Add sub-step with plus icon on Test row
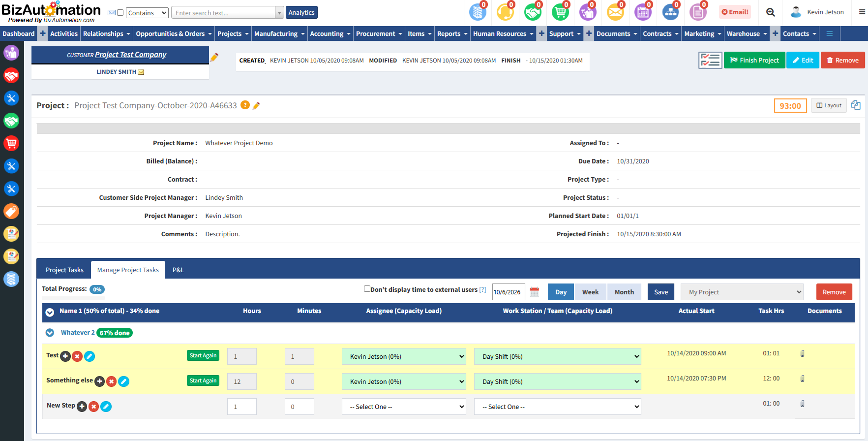Viewport: 868px width, 441px height. tap(65, 356)
